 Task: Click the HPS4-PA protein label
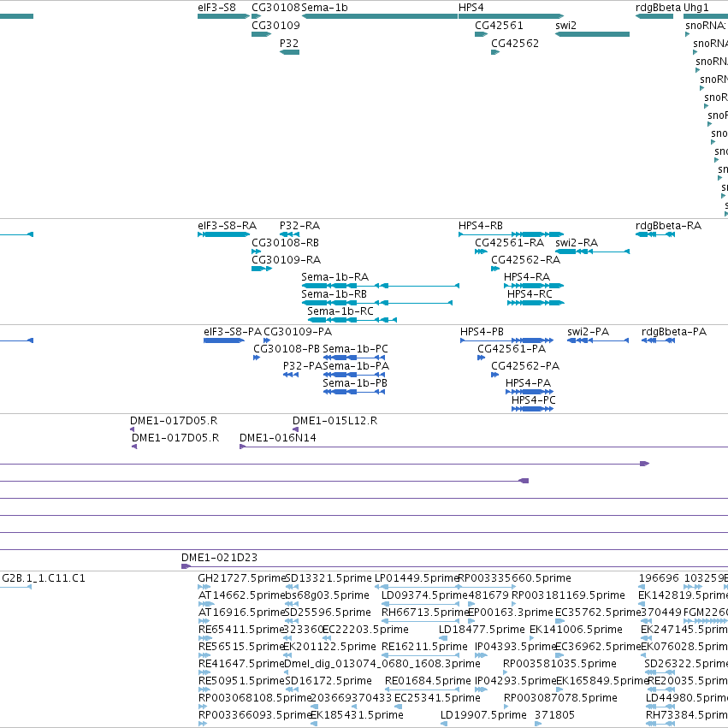click(x=528, y=383)
